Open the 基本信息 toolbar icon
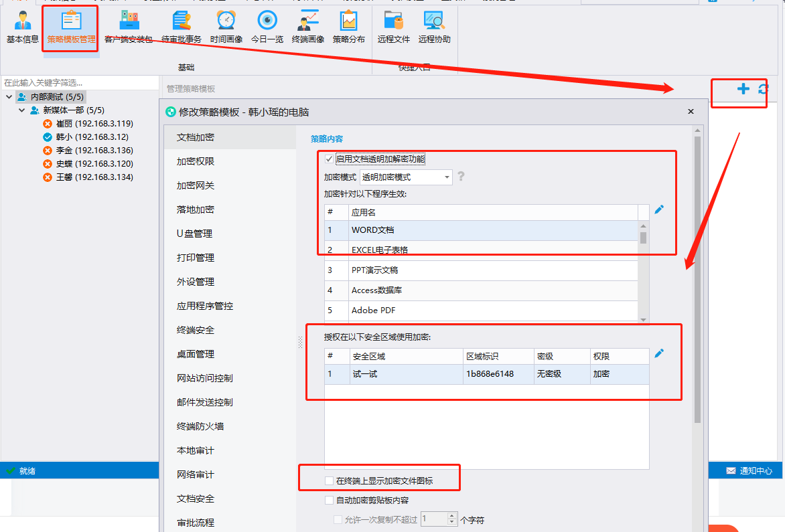 23,27
